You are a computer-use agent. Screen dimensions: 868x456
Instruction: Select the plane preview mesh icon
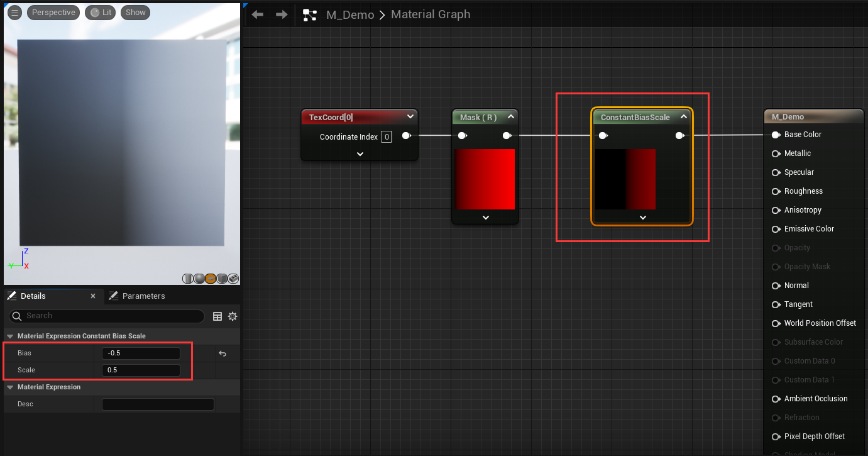[211, 279]
